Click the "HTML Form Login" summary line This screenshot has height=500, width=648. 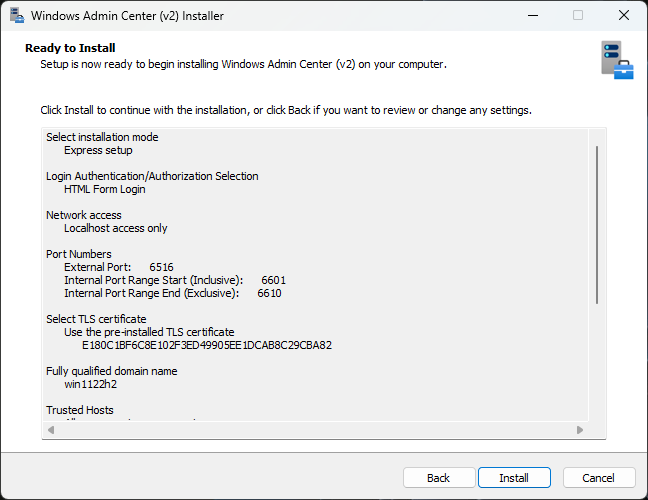click(x=105, y=189)
